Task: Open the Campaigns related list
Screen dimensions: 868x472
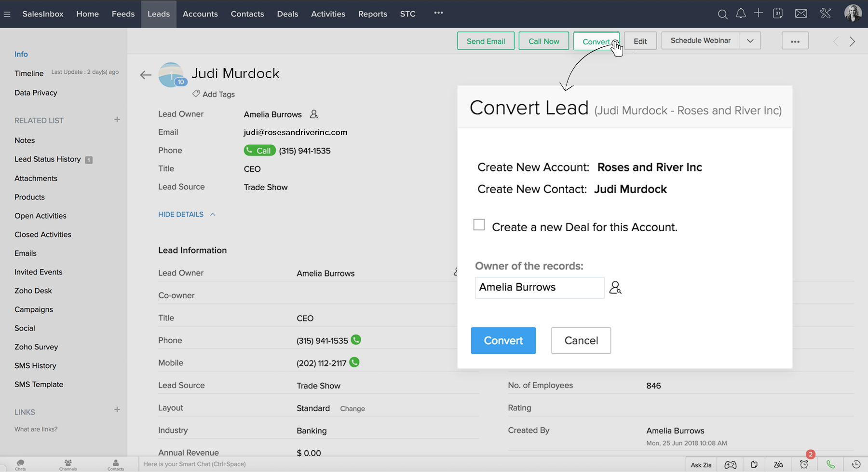Action: (34, 309)
